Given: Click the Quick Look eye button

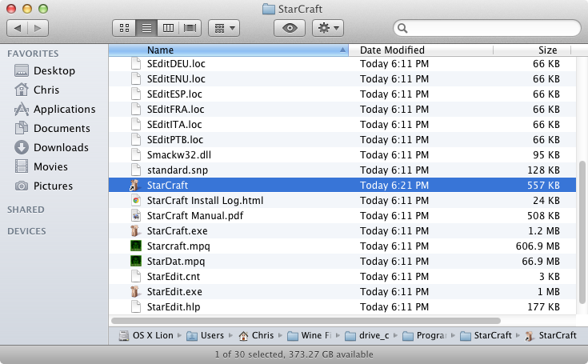Looking at the screenshot, I should coord(289,28).
